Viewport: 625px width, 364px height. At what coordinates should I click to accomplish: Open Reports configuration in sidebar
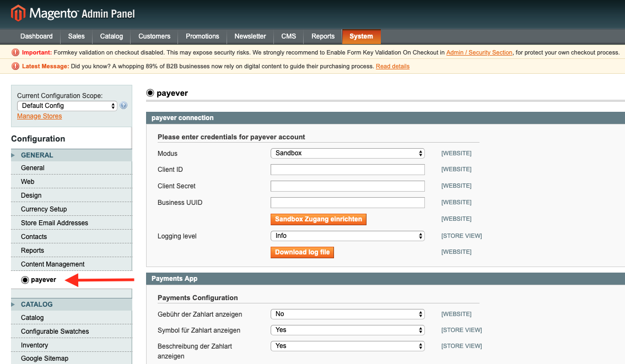coord(72,251)
